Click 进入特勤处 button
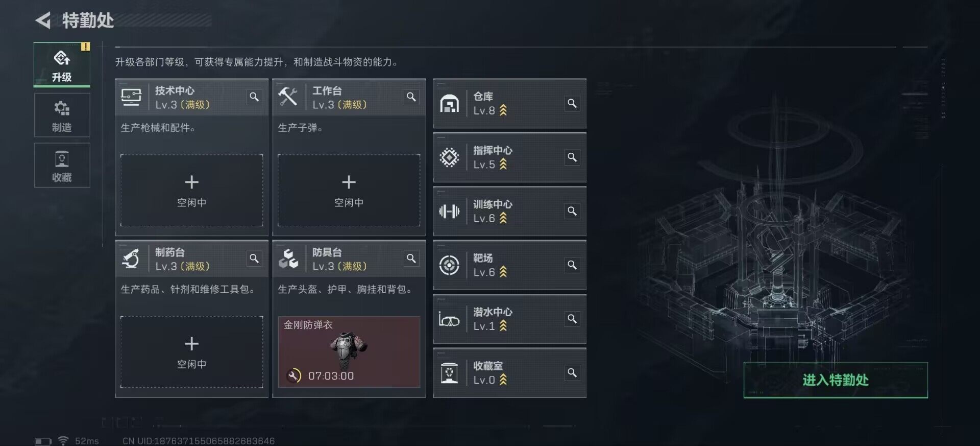This screenshot has width=980, height=446. [836, 380]
